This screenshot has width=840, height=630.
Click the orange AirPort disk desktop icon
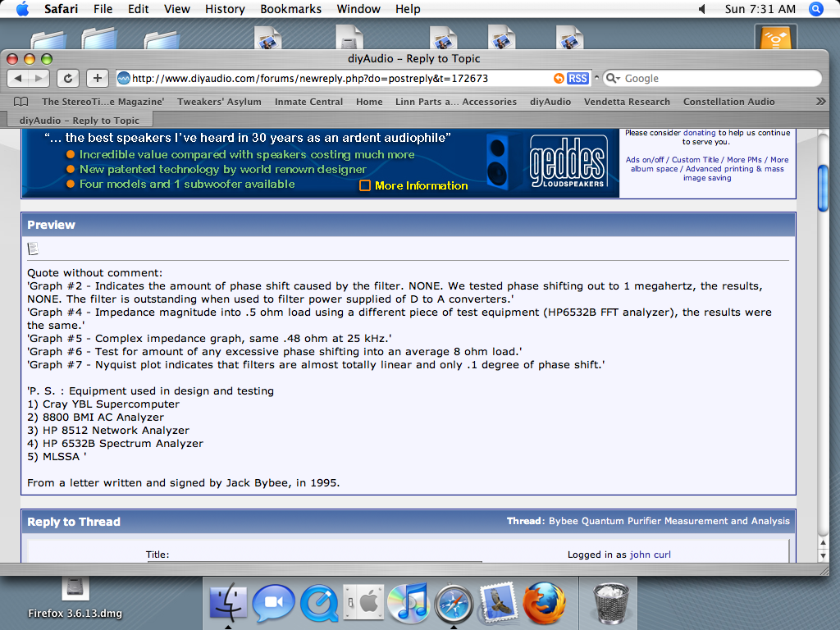click(776, 37)
